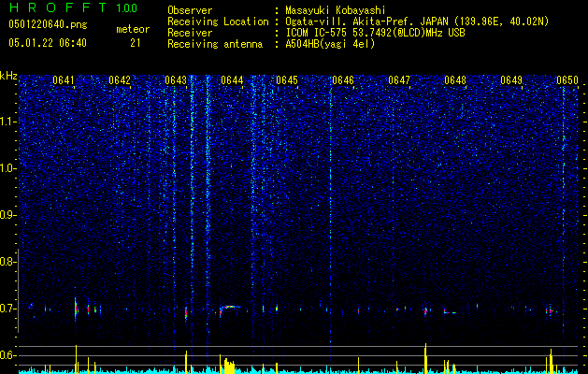Click the 0645 time marker
Screen dimensions: 588x374
point(287,80)
